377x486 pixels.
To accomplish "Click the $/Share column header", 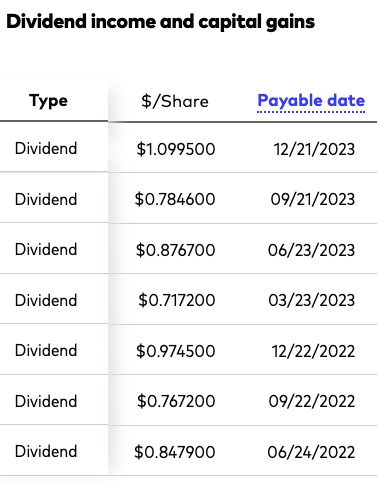I will click(175, 101).
